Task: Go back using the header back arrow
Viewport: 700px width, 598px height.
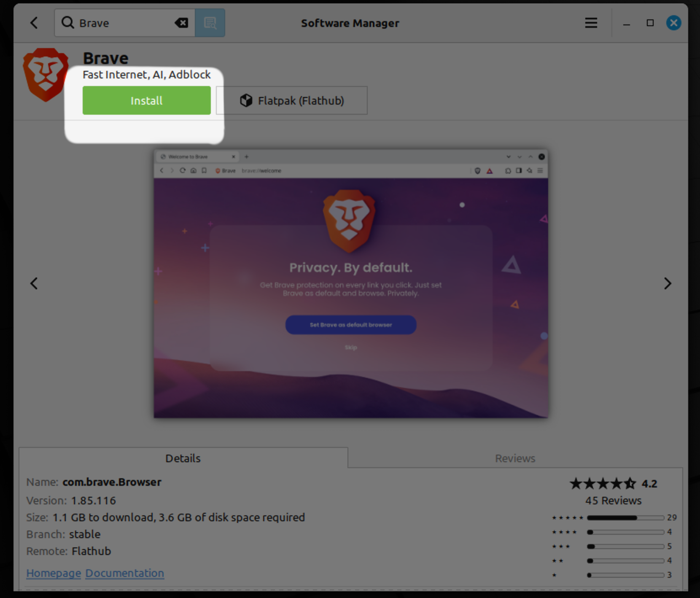Action: click(x=34, y=23)
